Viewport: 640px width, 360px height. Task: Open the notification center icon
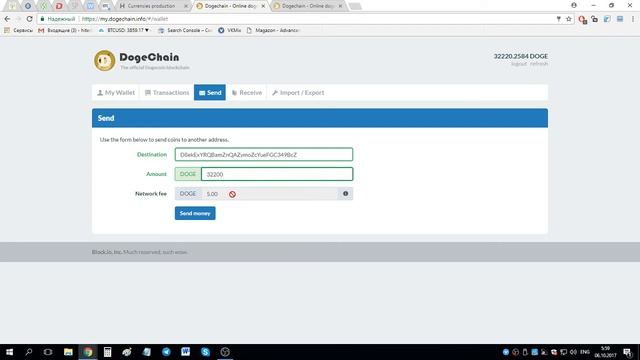[627, 352]
